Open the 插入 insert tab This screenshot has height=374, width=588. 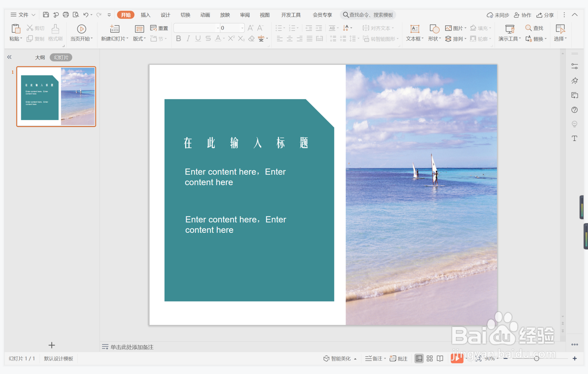coord(146,15)
